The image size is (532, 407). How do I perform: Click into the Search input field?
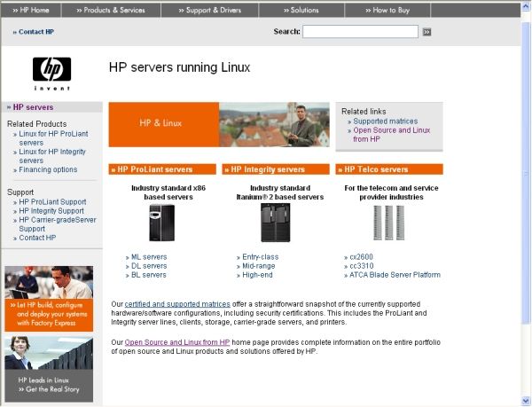point(360,32)
